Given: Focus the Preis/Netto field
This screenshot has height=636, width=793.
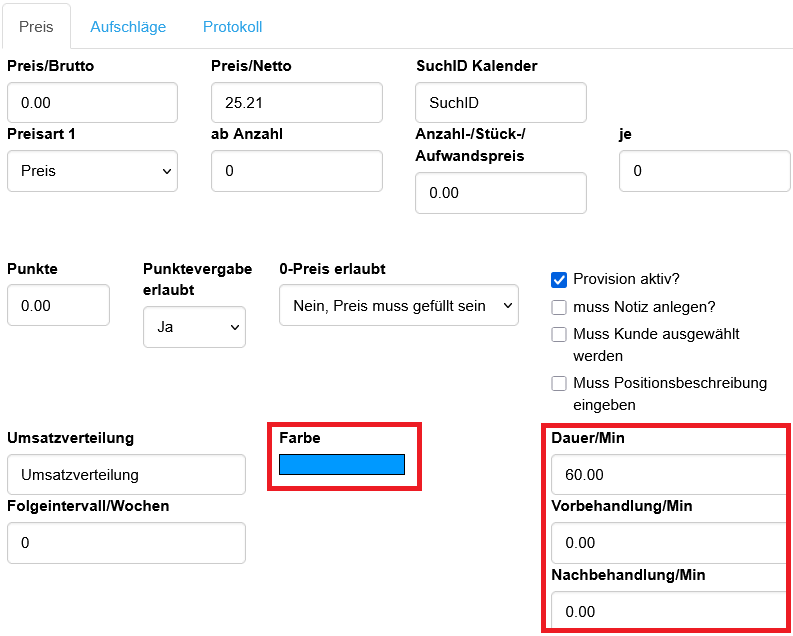Looking at the screenshot, I should (x=296, y=103).
